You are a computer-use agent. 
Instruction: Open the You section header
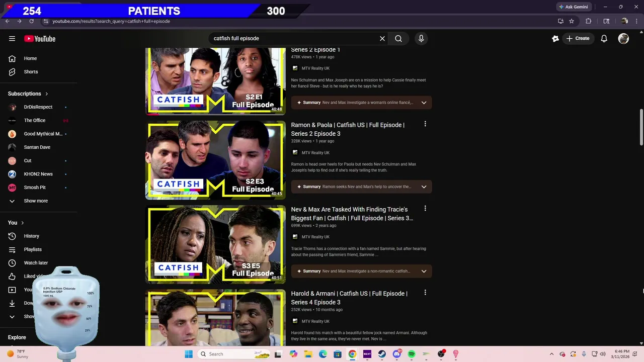(x=16, y=223)
